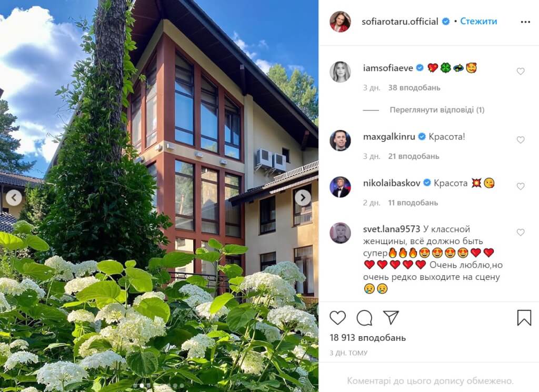
Task: Like nikolaibaskov's comment heart
Action: coord(521,186)
